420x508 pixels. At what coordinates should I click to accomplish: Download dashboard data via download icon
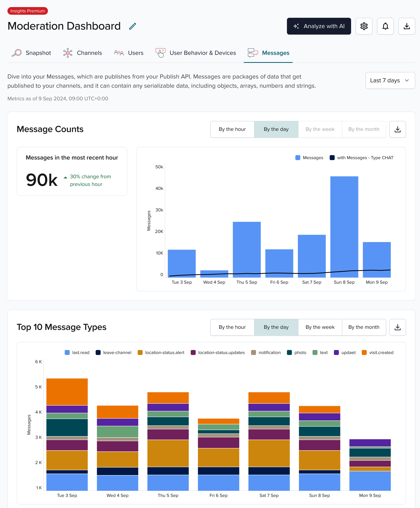click(x=406, y=26)
